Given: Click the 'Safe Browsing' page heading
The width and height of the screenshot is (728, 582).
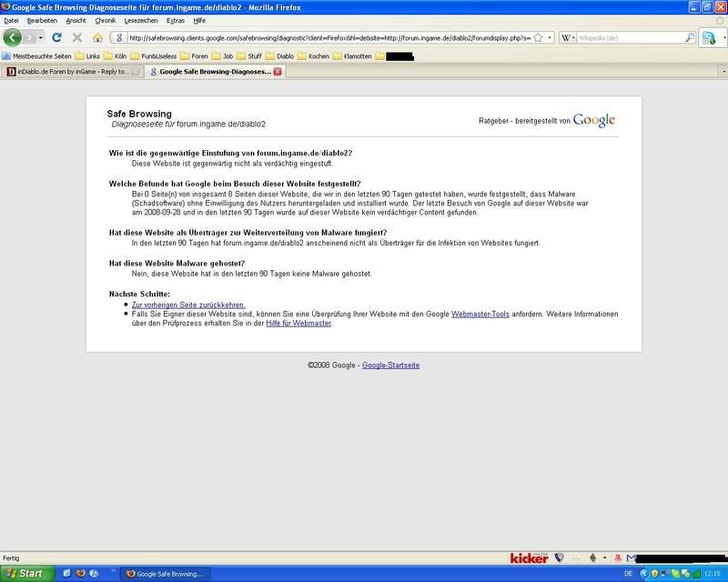Looking at the screenshot, I should (139, 114).
